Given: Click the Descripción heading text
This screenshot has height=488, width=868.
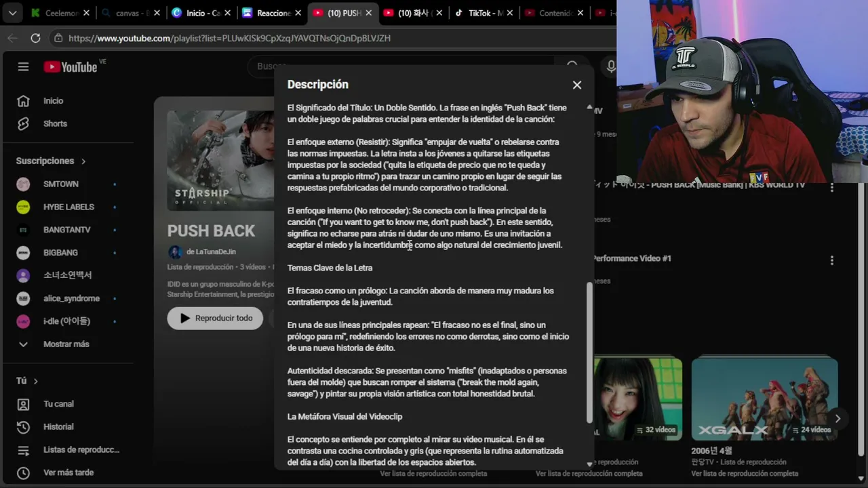Looking at the screenshot, I should pos(317,85).
